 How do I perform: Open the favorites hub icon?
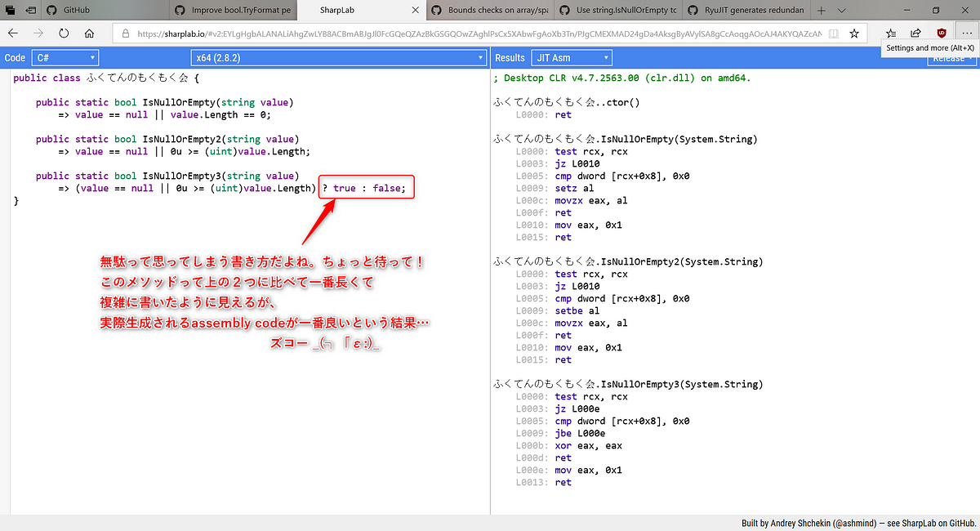coord(891,33)
